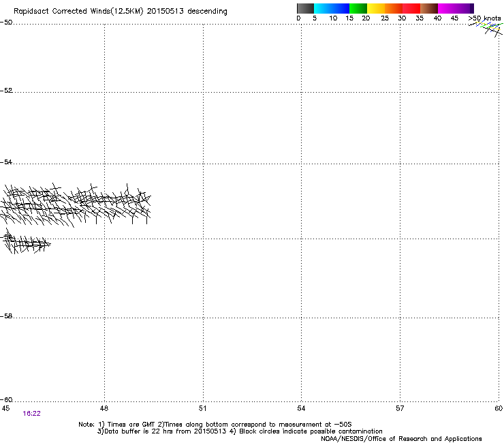Click the 54 longitude axis label
Screen dimensions: 504x443
coord(301,408)
